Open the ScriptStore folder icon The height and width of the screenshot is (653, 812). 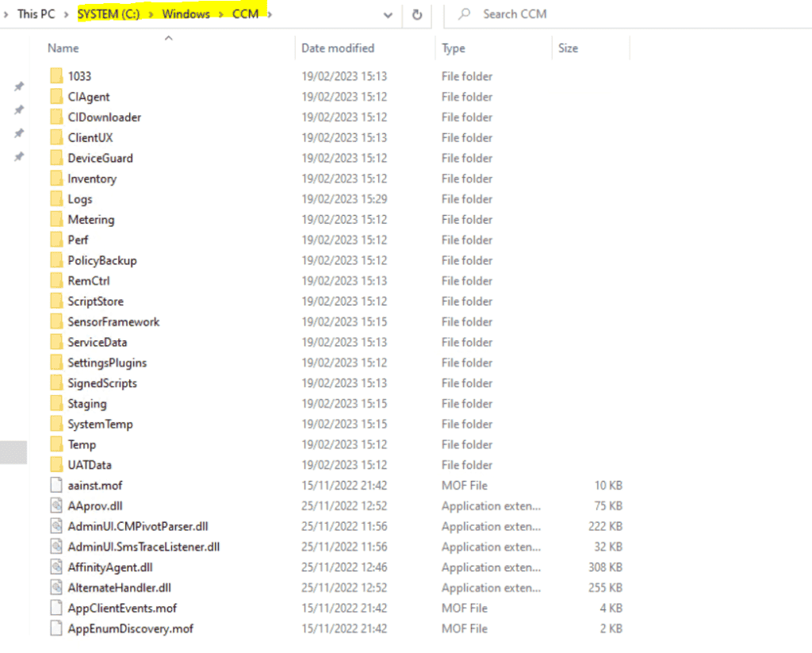coord(56,301)
